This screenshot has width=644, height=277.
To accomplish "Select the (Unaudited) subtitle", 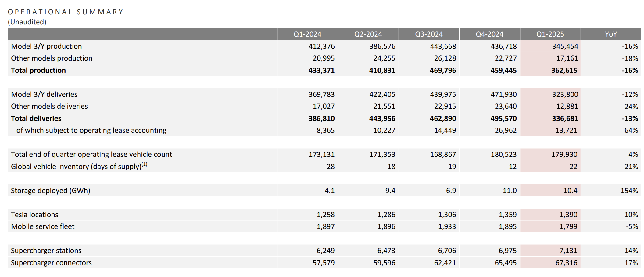I will click(x=27, y=22).
